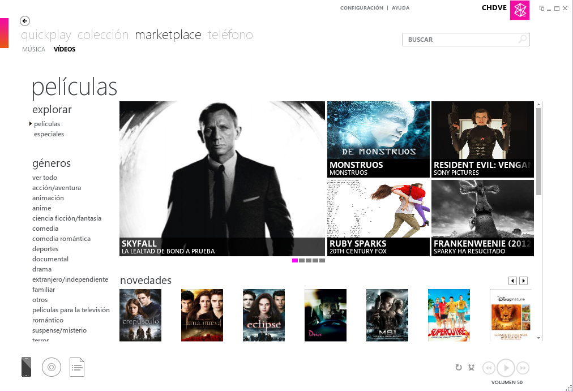
Task: Browse the familiar genre
Action: [44, 290]
